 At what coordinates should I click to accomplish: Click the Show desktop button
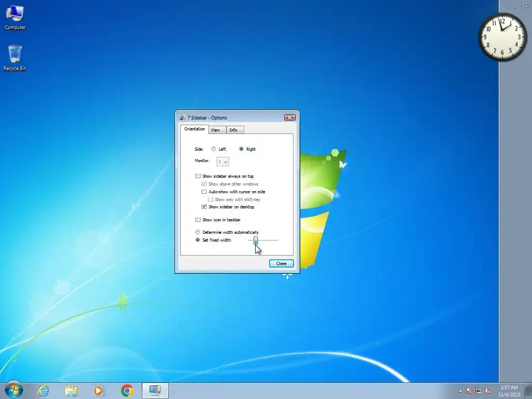(x=528, y=391)
